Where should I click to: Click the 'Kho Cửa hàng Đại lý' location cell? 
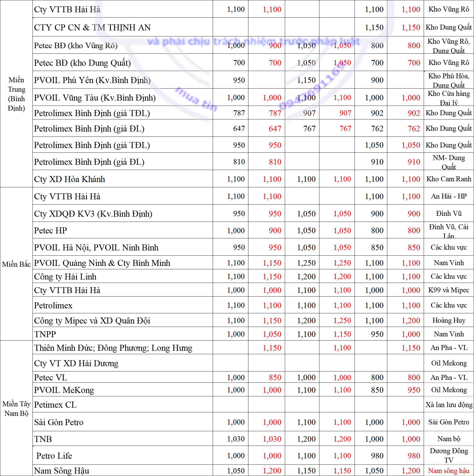[x=449, y=97]
